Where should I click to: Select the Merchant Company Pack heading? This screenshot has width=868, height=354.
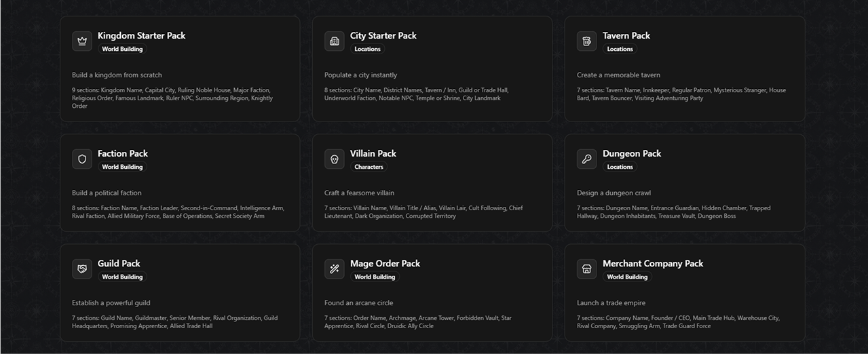click(x=653, y=263)
